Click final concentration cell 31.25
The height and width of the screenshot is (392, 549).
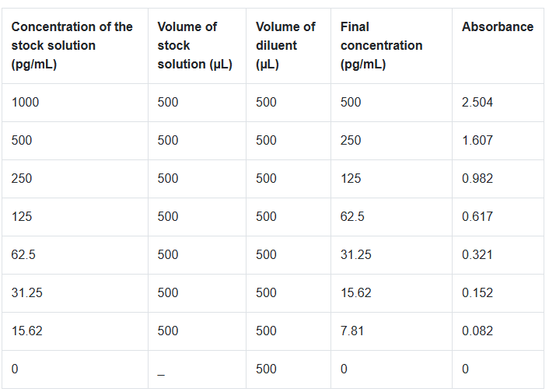click(x=355, y=255)
